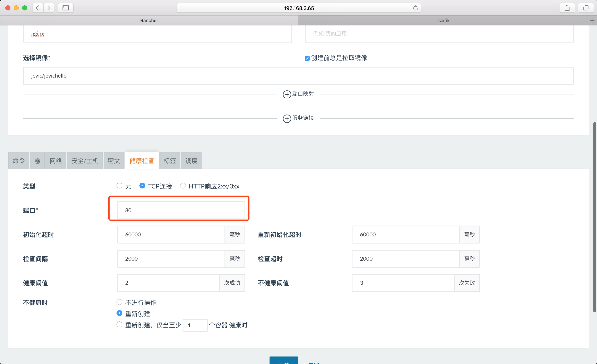This screenshot has width=597, height=364.
Task: Click the 选择镜像 image name field
Action: [x=298, y=76]
